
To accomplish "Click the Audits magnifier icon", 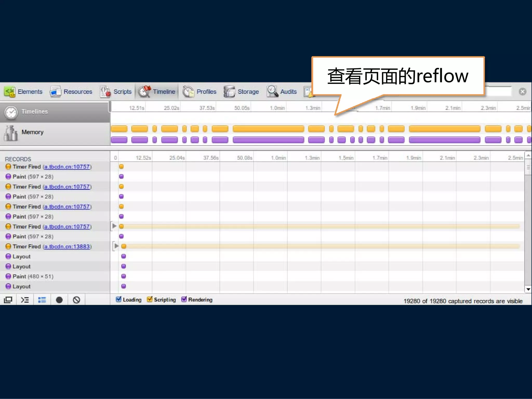I will (272, 92).
